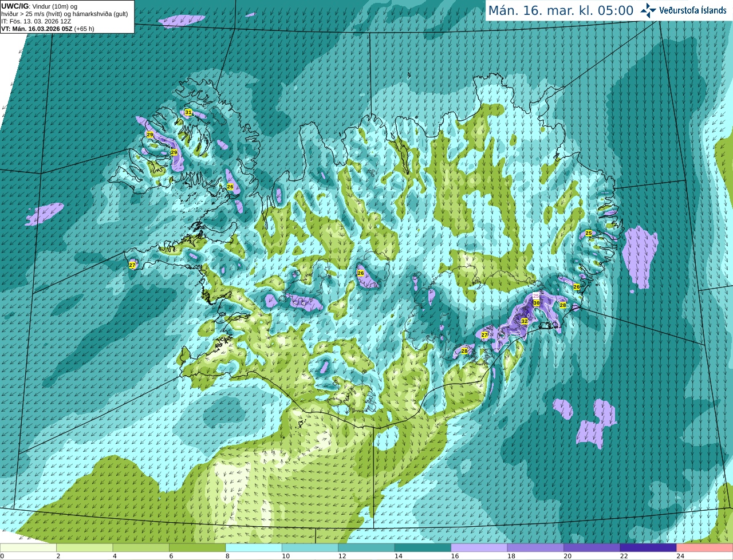The width and height of the screenshot is (733, 560).
Task: Click the date label Mán. 16. mar. kl. 05:00
Action: 561,10
